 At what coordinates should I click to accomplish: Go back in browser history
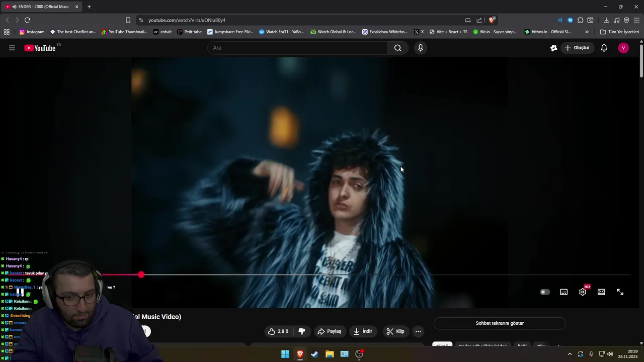[7, 20]
